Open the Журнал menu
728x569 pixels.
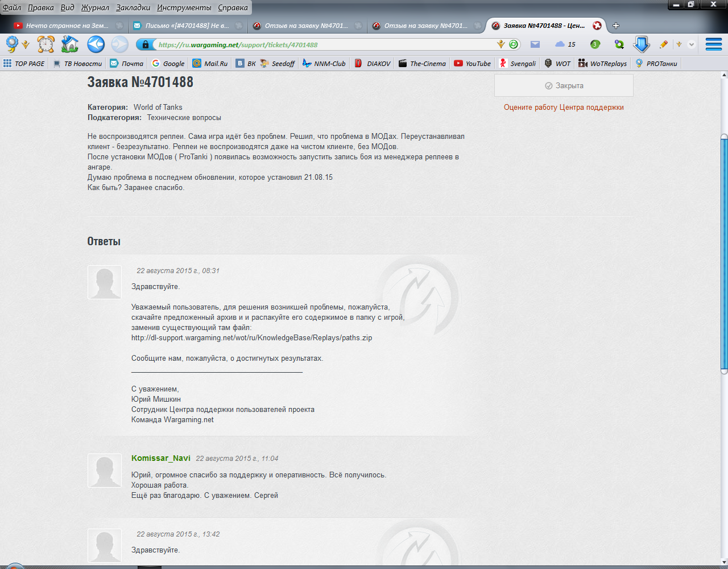(95, 7)
